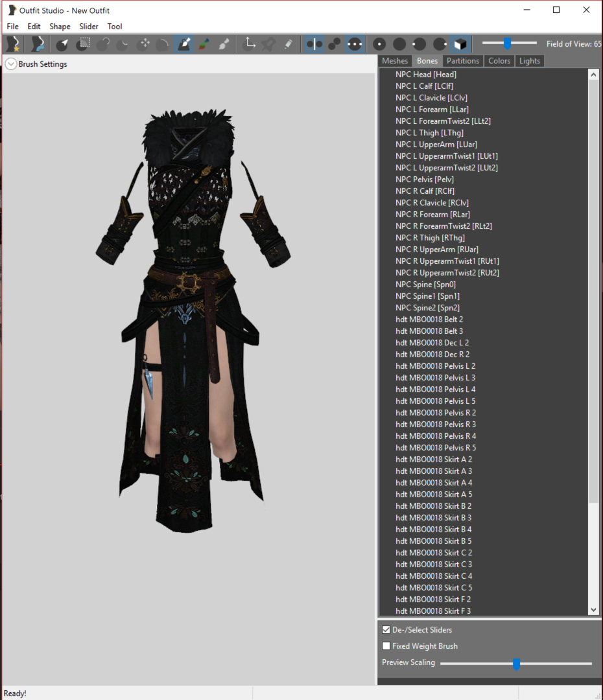Select the Alpha brush tool
Viewport: 603px width, 700px height.
tap(224, 44)
